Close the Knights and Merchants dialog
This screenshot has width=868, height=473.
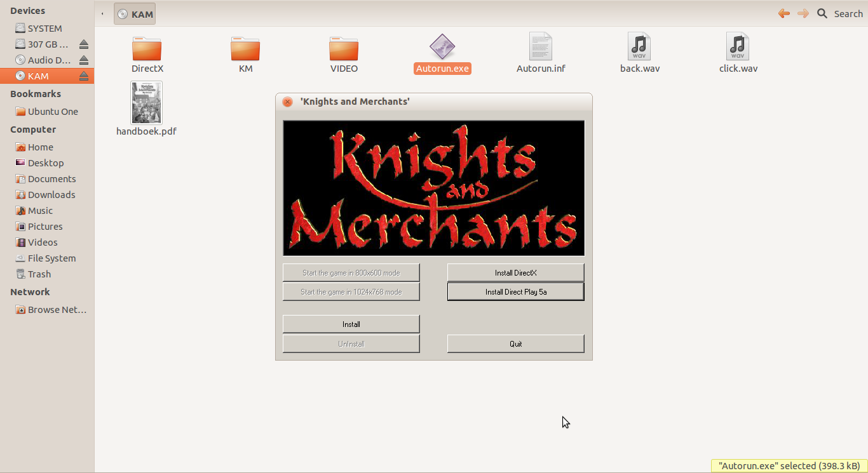click(x=287, y=102)
